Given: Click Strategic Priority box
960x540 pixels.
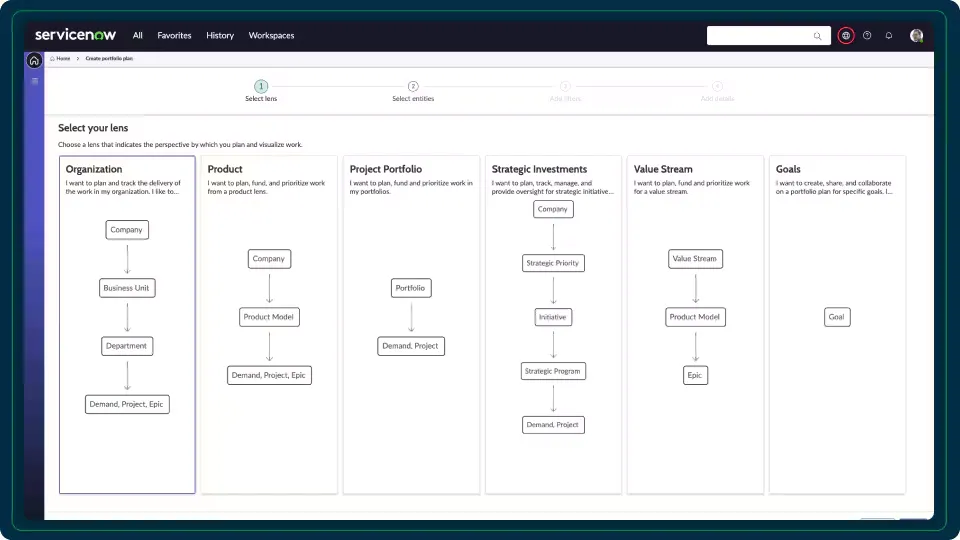Looking at the screenshot, I should (553, 263).
